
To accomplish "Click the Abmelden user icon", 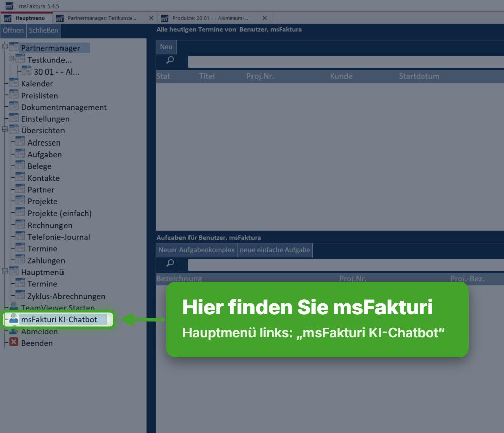I will (14, 331).
